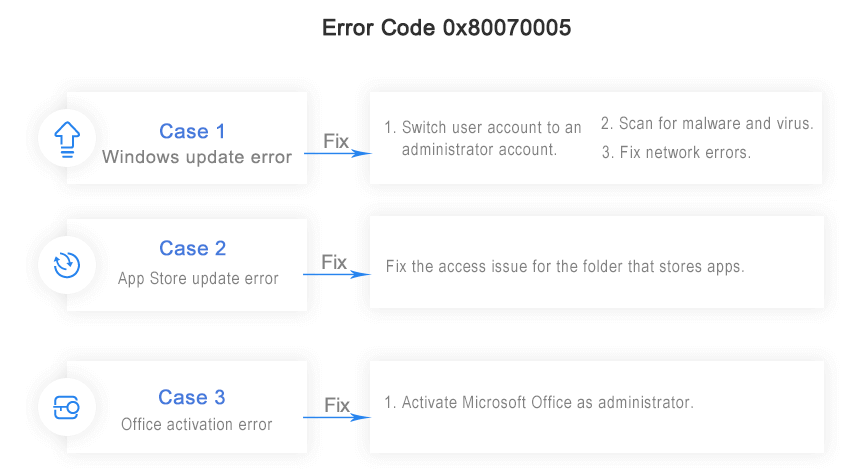The image size is (853, 474).
Task: Click Scan for malware and virus step
Action: 707,124
